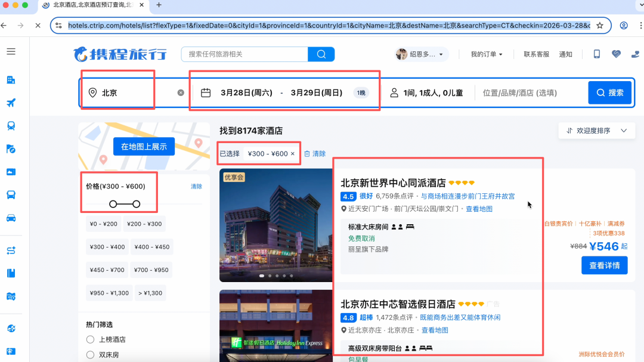Click the blue magnifier search button

click(321, 54)
